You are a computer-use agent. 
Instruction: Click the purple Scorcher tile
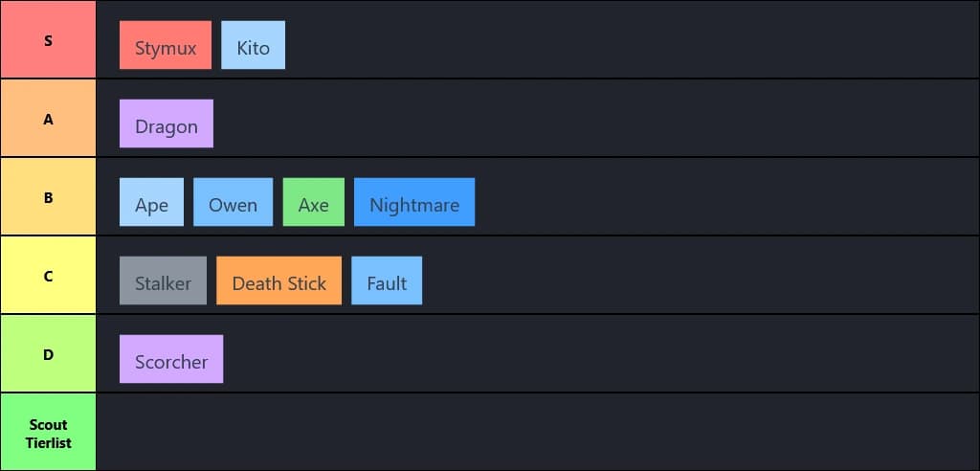pyautogui.click(x=171, y=360)
